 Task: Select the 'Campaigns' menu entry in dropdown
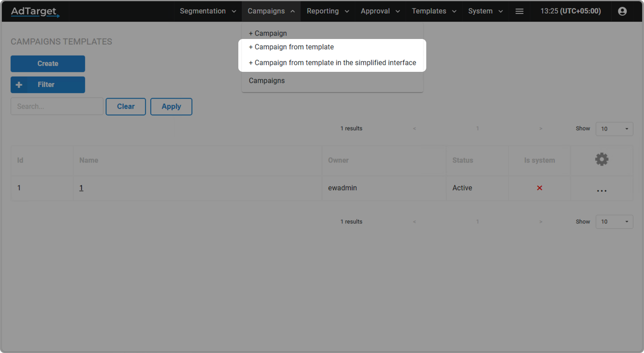pos(267,81)
